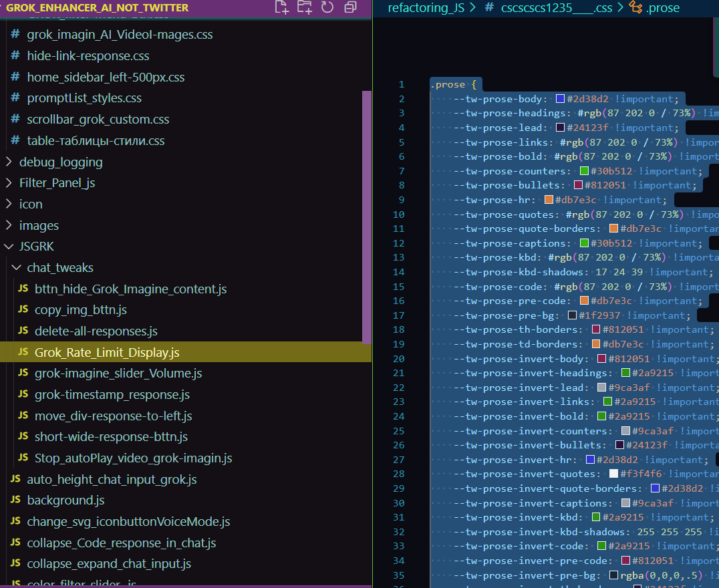Open collapse_expand_chat_input.js file
Viewport: 719px width, 588px height.
109,564
